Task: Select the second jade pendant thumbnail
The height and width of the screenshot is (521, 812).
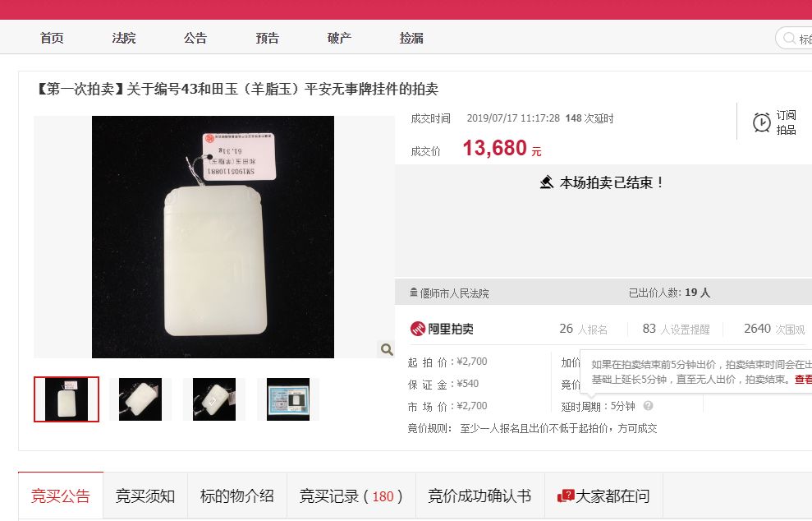Action: pos(140,399)
